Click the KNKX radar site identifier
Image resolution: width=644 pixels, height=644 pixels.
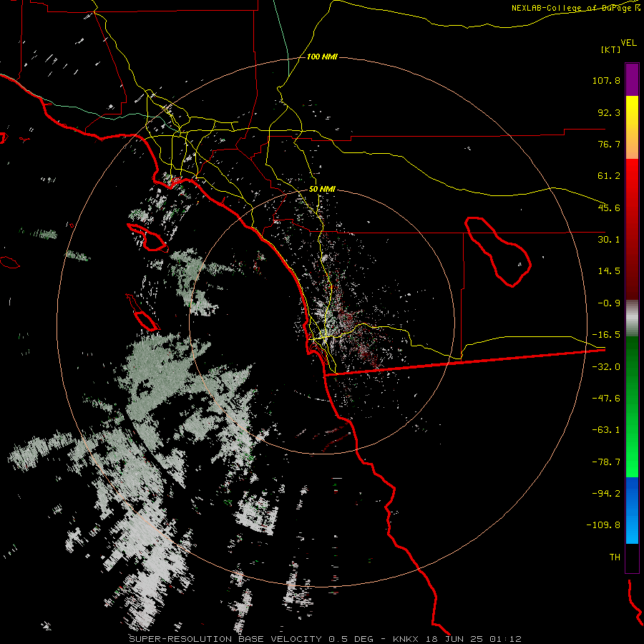406,639
